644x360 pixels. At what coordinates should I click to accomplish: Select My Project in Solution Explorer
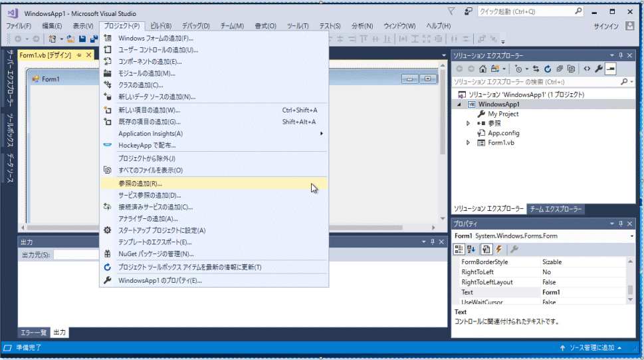pyautogui.click(x=503, y=114)
